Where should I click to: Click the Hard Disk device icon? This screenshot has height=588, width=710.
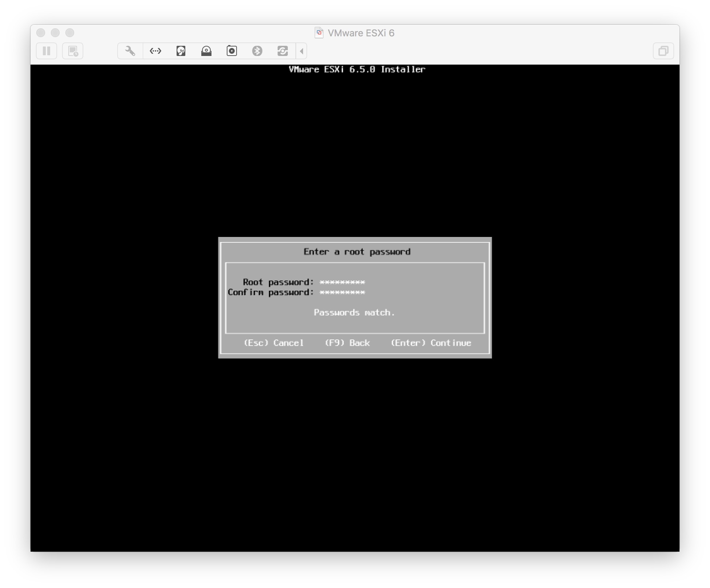181,51
